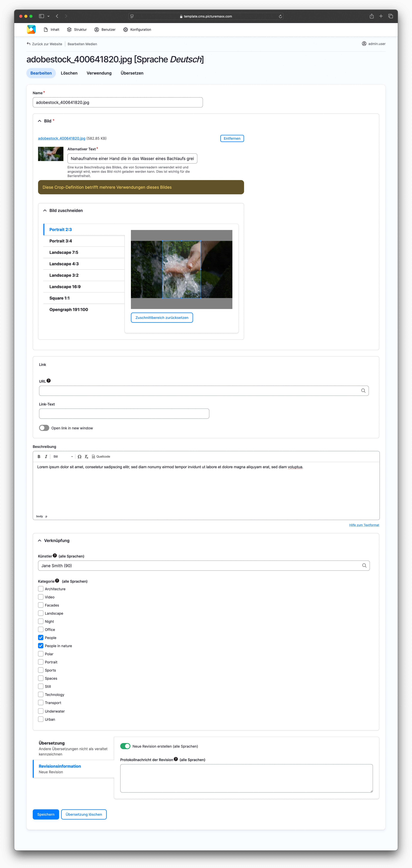Check the Technology category

(x=41, y=695)
